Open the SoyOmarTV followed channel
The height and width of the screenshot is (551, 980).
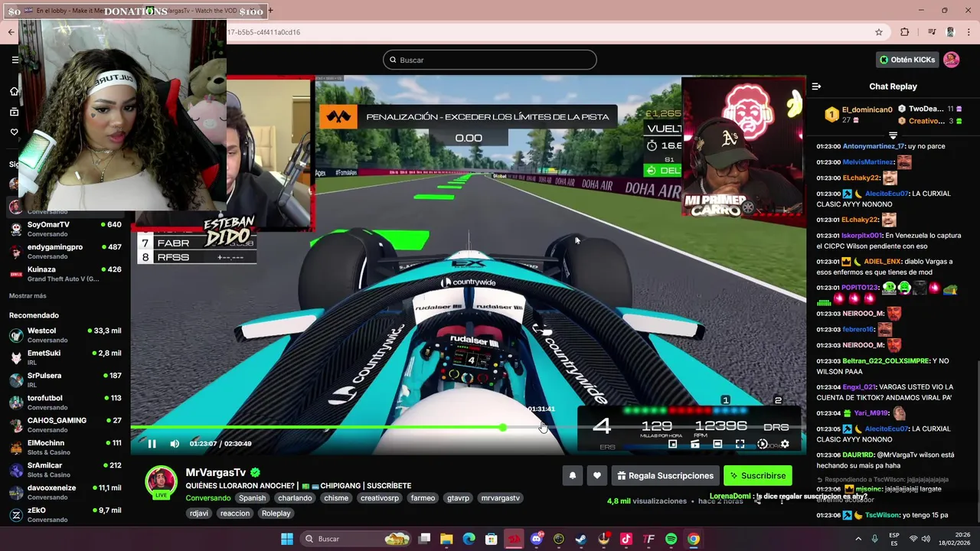coord(65,229)
